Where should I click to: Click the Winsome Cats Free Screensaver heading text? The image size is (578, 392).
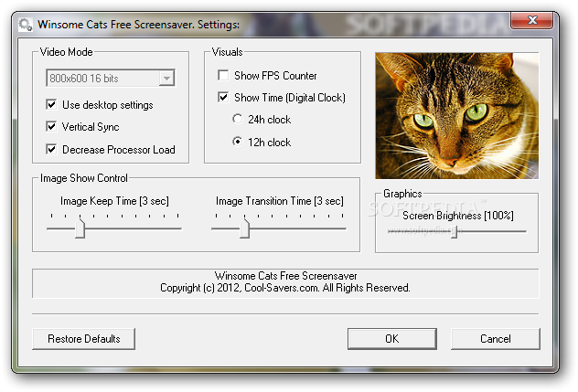285,276
